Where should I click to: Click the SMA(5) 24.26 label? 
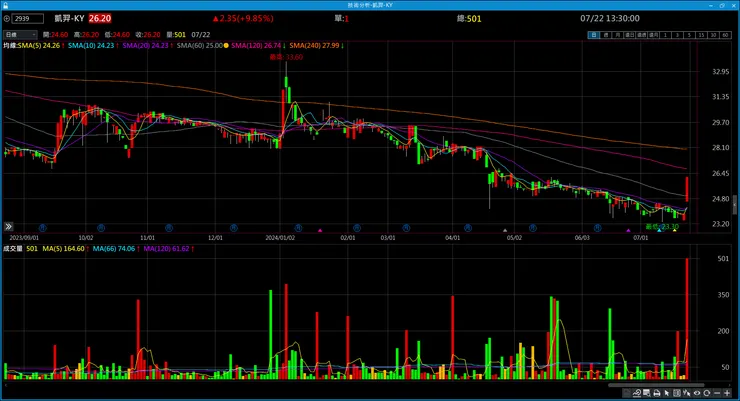click(39, 46)
